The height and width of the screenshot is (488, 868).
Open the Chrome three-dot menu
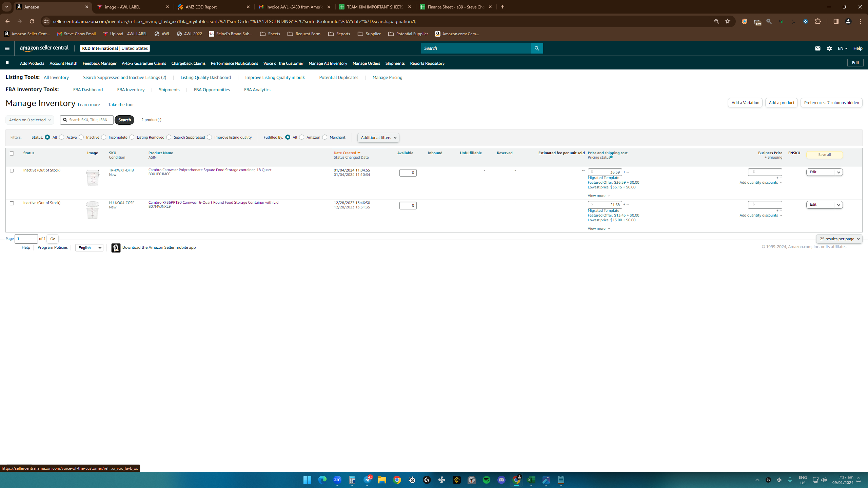pos(861,21)
